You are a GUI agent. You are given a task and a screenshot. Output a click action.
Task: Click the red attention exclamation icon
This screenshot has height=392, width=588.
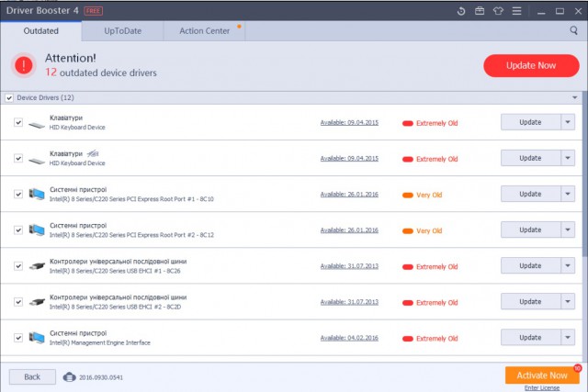[24, 65]
